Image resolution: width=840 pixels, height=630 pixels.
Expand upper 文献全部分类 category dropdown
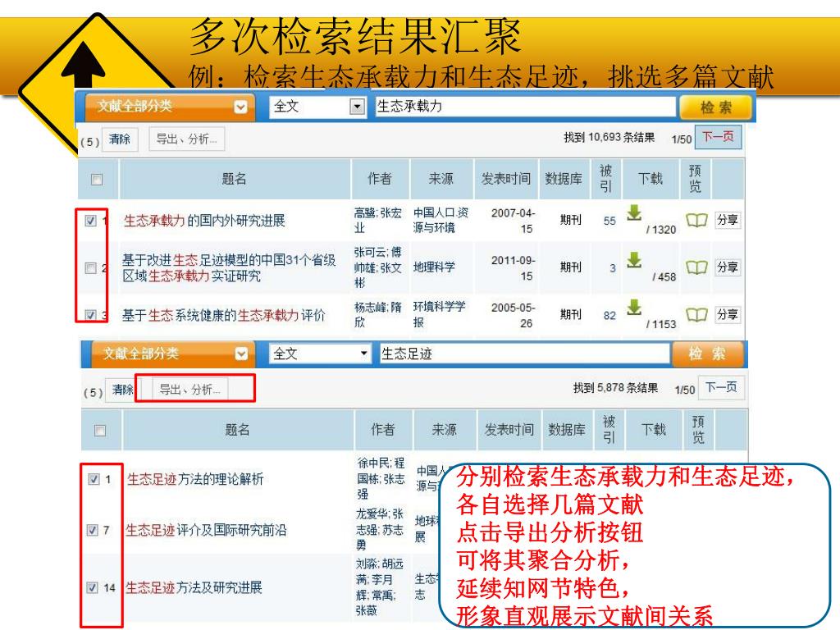[x=240, y=107]
